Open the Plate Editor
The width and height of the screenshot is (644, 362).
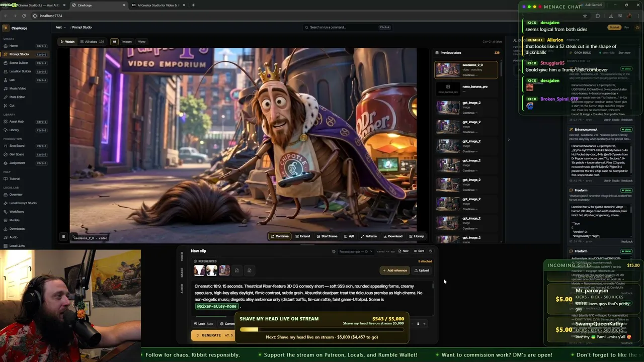click(25, 97)
